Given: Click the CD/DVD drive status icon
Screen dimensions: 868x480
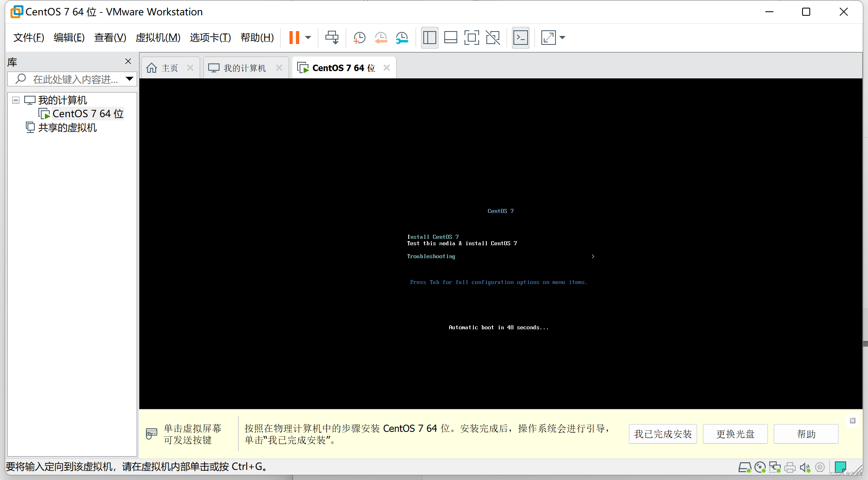Looking at the screenshot, I should point(760,467).
